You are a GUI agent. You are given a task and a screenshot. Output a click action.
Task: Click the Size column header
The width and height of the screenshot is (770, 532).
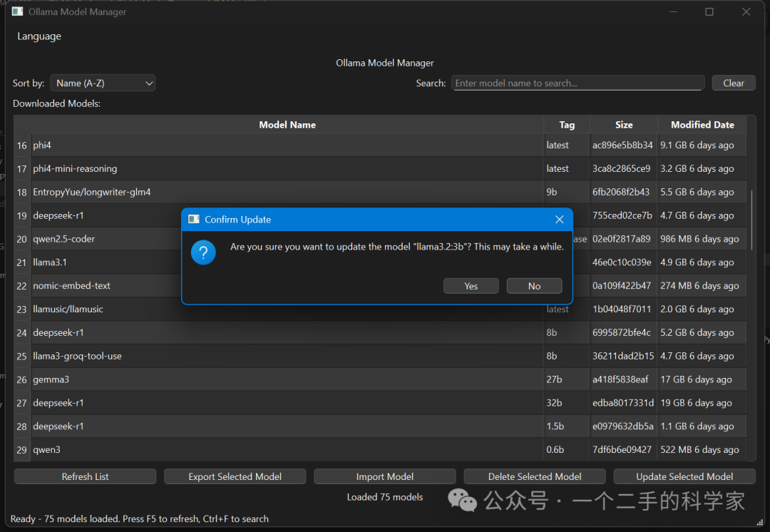[624, 125]
